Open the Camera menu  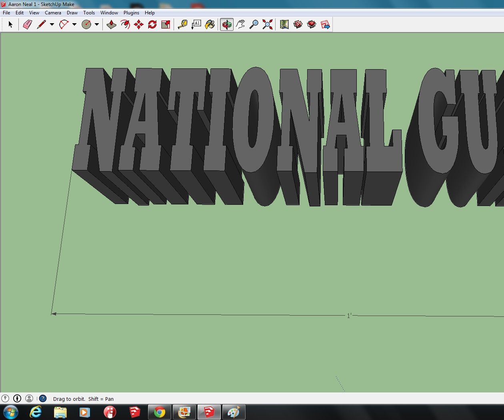tap(53, 12)
